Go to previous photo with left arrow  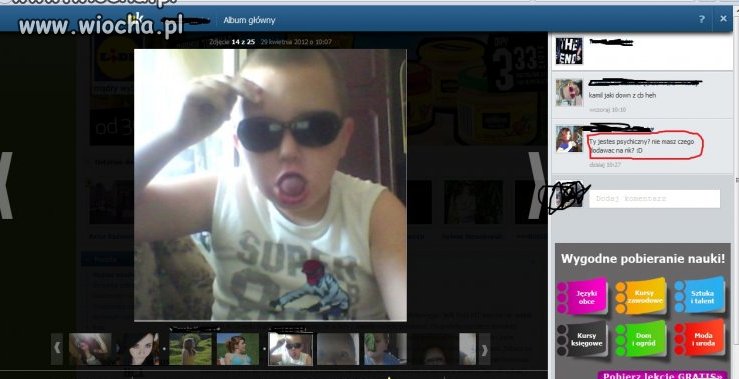pyautogui.click(x=6, y=185)
